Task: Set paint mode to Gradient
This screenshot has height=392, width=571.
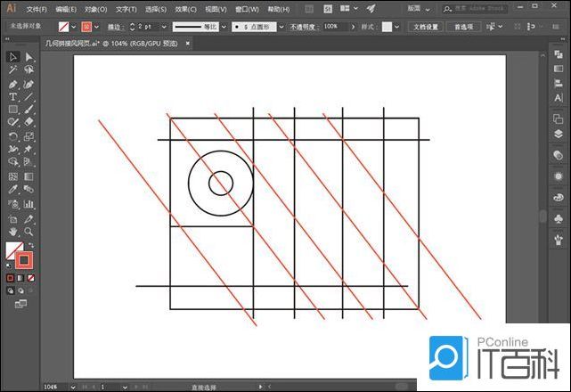Action: point(20,278)
